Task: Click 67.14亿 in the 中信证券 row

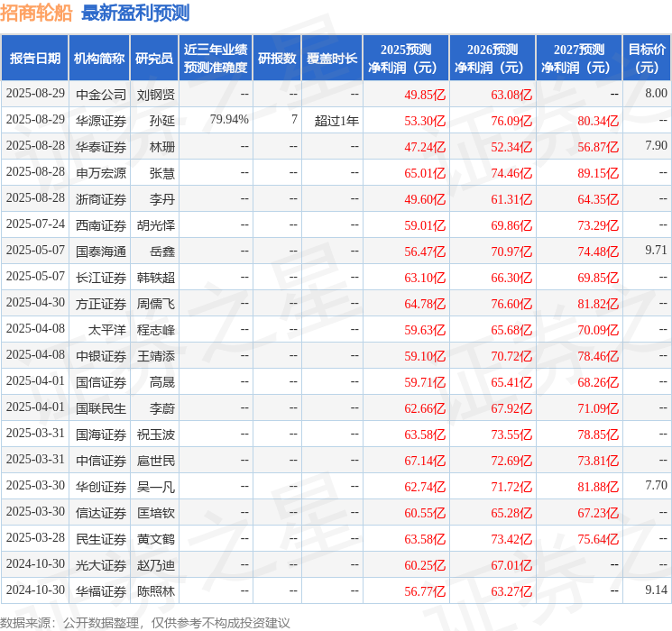Action: pyautogui.click(x=425, y=460)
